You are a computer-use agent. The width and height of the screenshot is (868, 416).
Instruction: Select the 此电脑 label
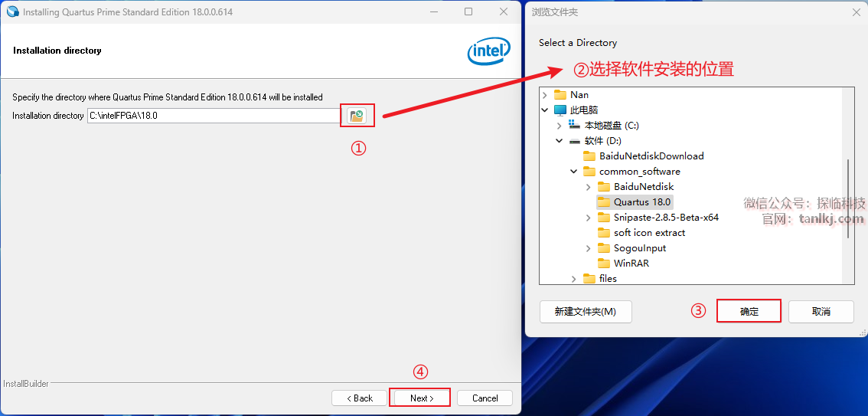(584, 110)
